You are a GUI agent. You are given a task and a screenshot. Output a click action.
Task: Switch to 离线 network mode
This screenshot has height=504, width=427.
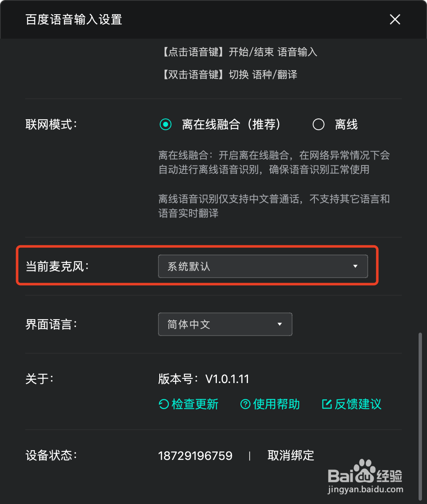click(x=319, y=124)
